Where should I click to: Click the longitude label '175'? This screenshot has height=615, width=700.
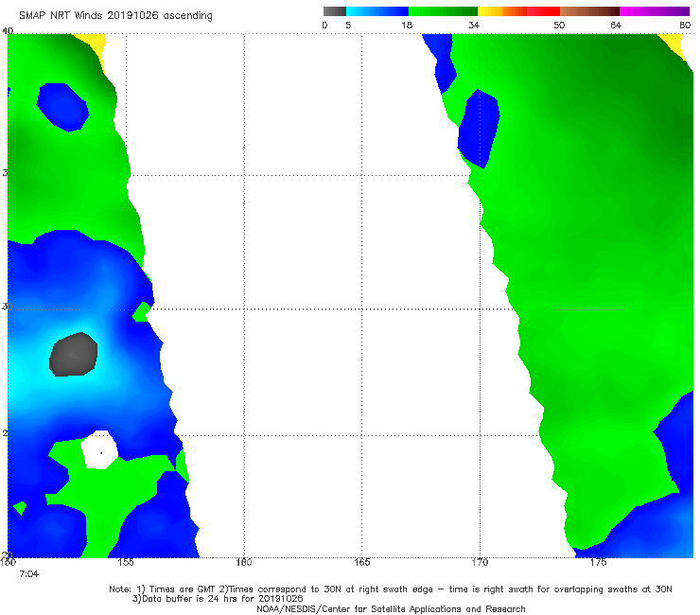[598, 562]
